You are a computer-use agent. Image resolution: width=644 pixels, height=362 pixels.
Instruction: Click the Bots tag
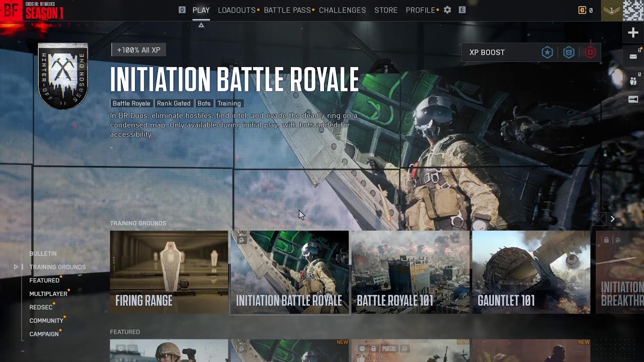(204, 103)
